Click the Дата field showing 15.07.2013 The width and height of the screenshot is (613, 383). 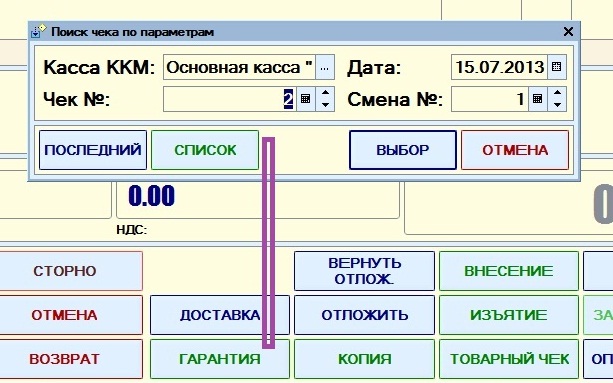(x=499, y=67)
